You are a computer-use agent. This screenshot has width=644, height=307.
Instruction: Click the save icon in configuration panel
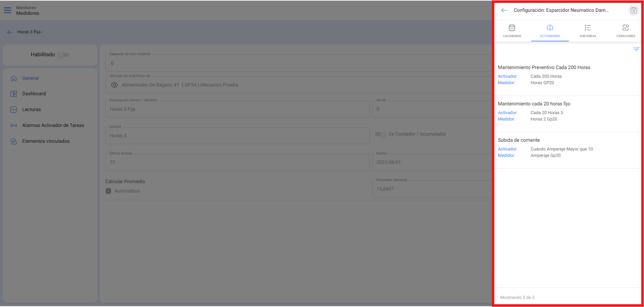pos(633,10)
